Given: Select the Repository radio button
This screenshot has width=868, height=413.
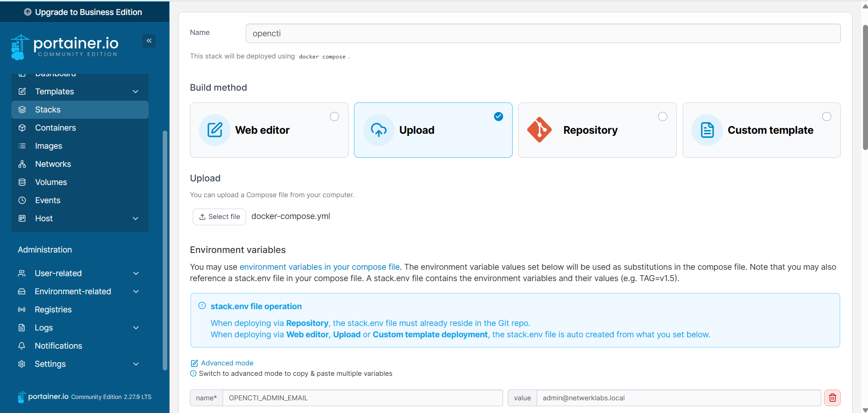Looking at the screenshot, I should [x=663, y=117].
